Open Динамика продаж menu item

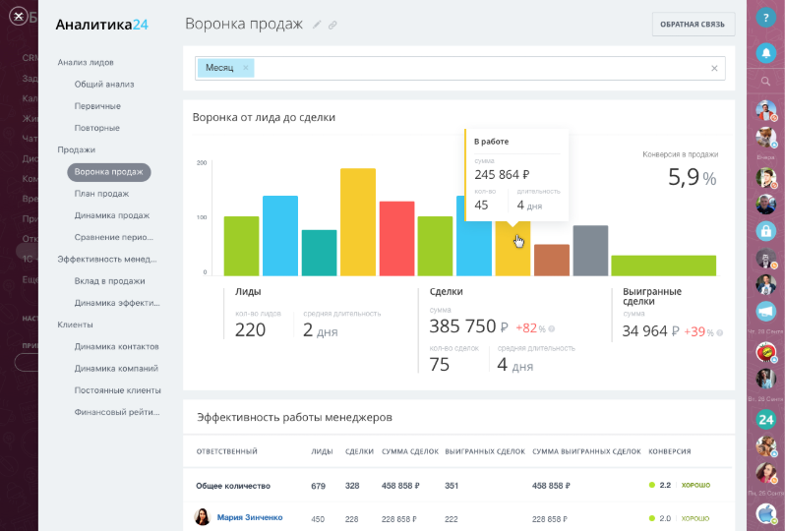[111, 215]
